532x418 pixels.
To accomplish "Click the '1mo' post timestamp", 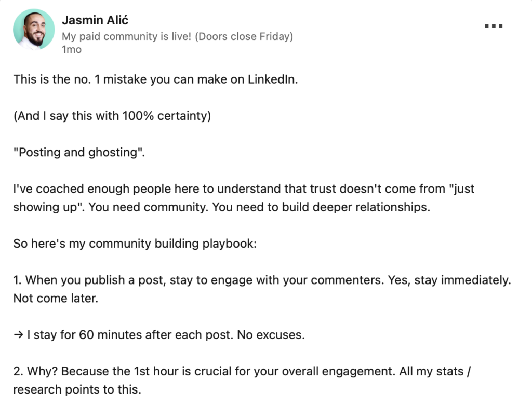I will 72,49.
